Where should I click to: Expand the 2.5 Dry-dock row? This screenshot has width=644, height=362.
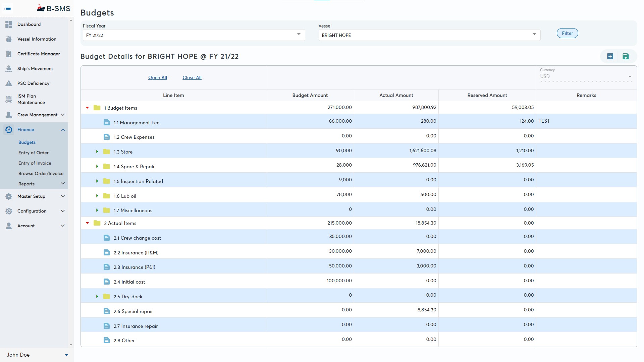(97, 296)
